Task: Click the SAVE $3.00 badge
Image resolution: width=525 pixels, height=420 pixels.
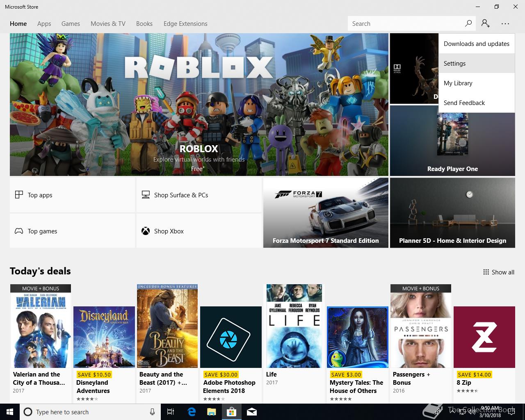Action: [346, 374]
